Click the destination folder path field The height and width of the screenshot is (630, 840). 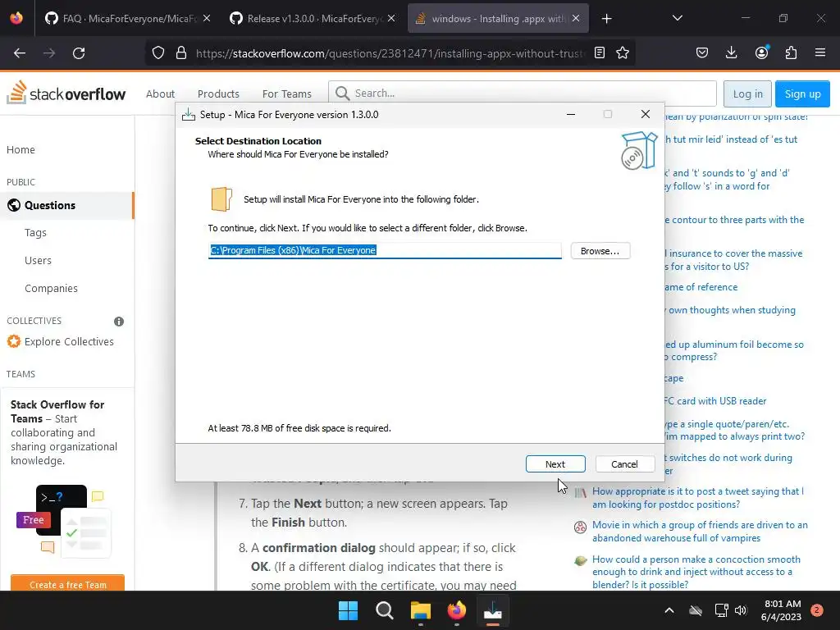pyautogui.click(x=385, y=250)
